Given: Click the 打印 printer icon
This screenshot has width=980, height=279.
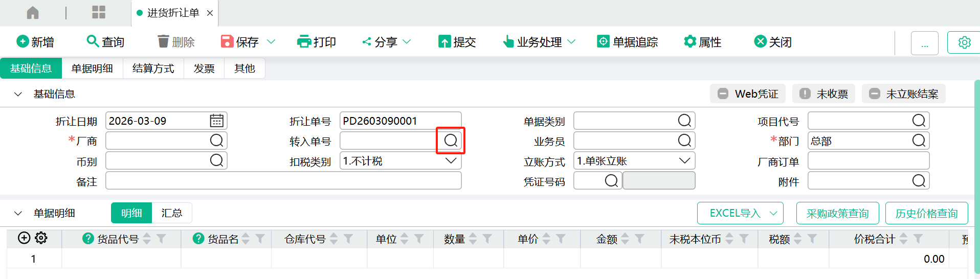Looking at the screenshot, I should coord(304,41).
